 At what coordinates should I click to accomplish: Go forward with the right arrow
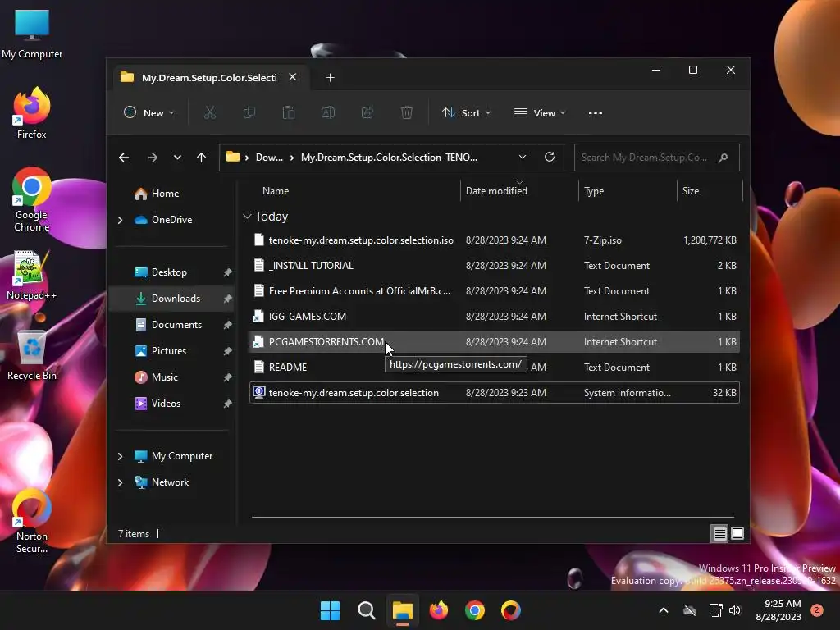pyautogui.click(x=152, y=157)
